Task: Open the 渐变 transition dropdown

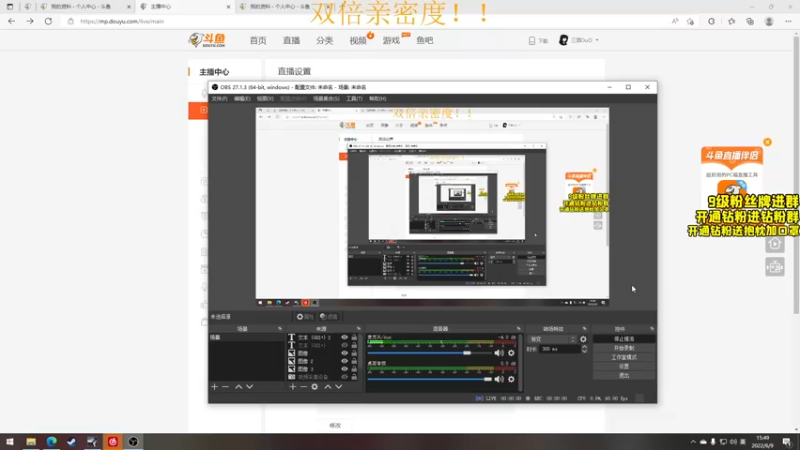Action: (552, 339)
